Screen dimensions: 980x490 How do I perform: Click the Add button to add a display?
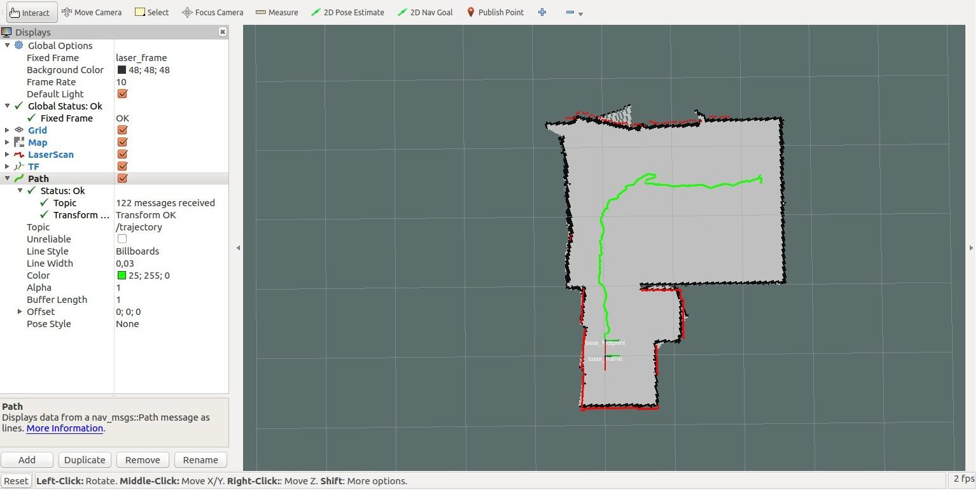click(x=27, y=459)
